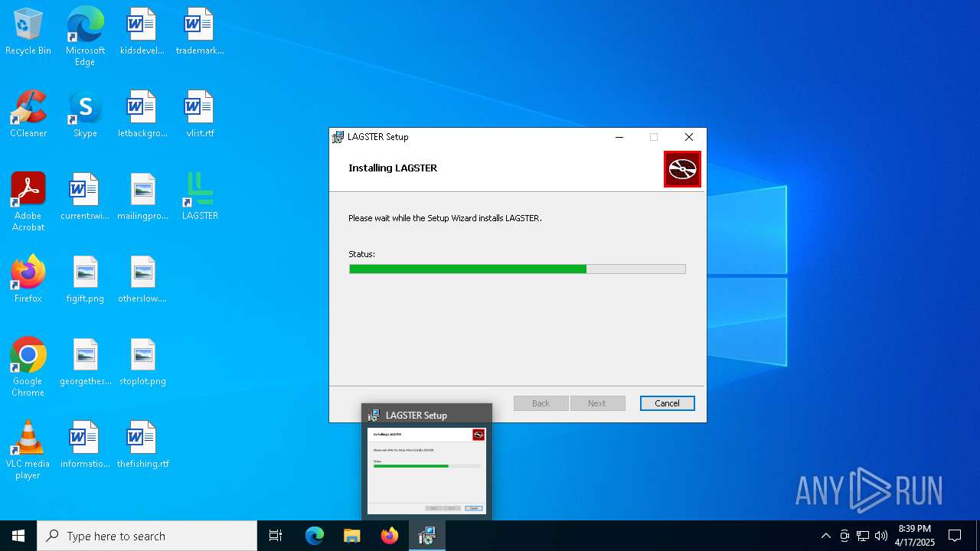Select the vlist.rtf file icon
This screenshot has width=980, height=551.
point(199,114)
